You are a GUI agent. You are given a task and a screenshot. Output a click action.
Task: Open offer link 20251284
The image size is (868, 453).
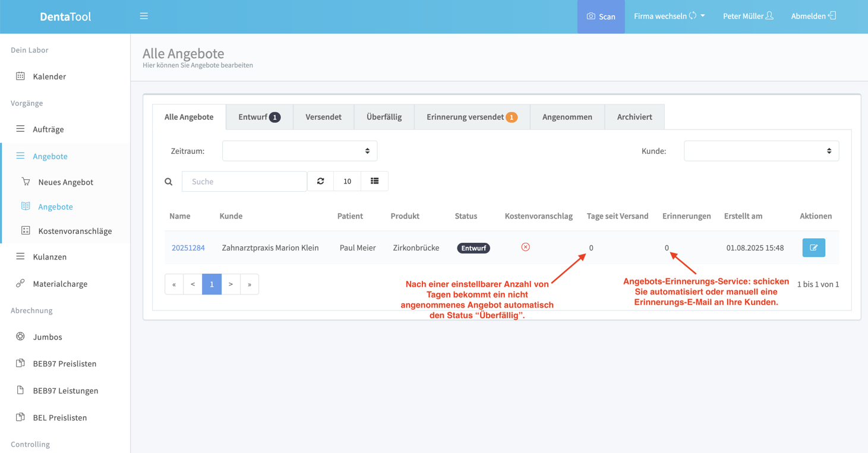pyautogui.click(x=188, y=248)
